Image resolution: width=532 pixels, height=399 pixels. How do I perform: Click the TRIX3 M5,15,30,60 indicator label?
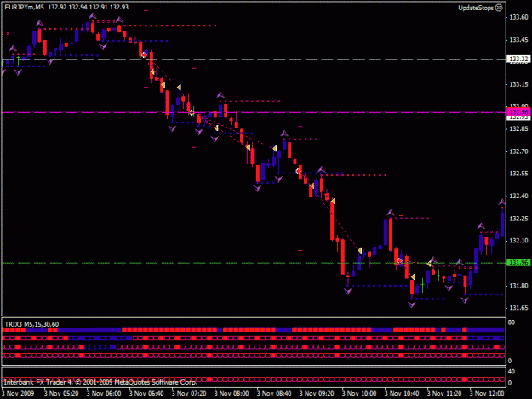31,324
